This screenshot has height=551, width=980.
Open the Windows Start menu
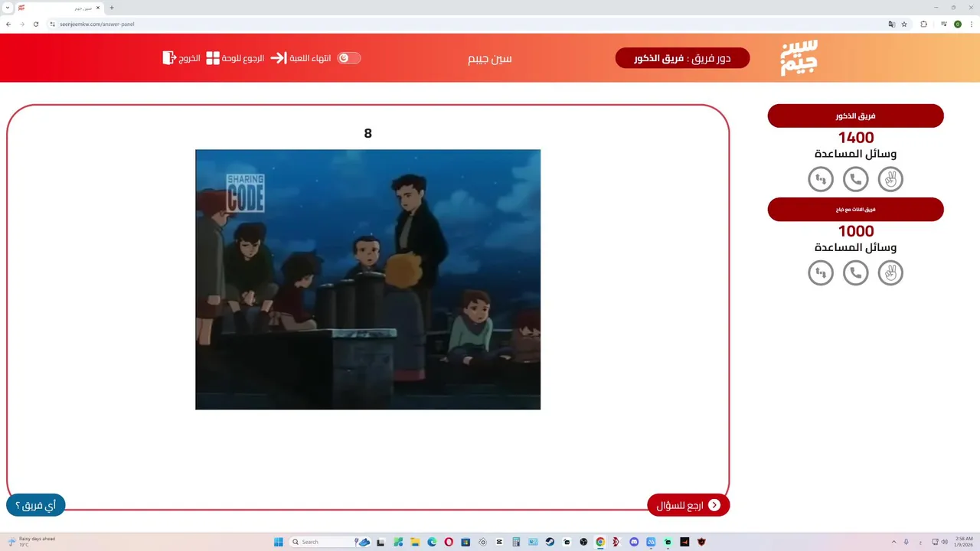[279, 542]
